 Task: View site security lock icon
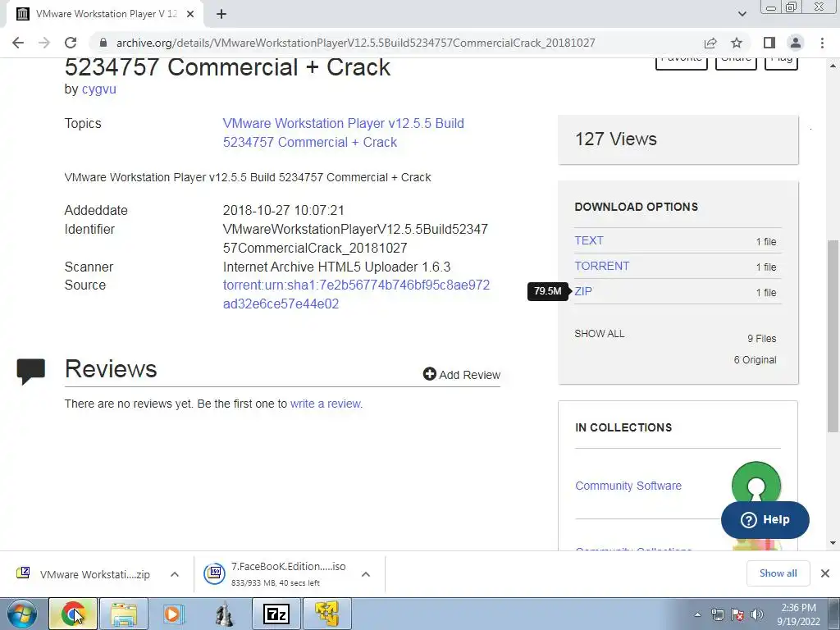(x=103, y=43)
